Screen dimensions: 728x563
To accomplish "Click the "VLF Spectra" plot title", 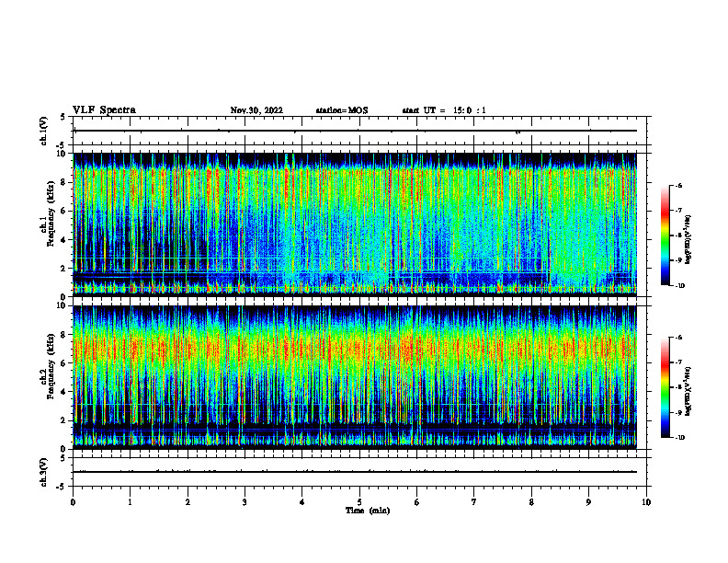I will (104, 109).
